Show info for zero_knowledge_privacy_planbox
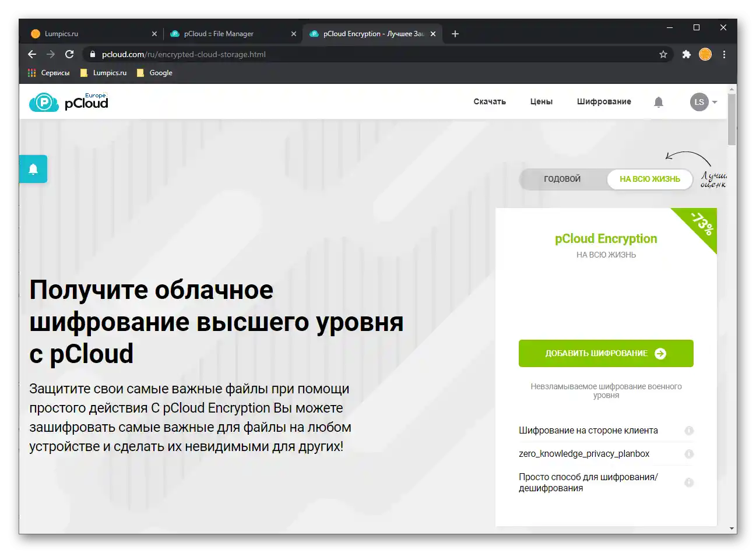 coord(689,454)
